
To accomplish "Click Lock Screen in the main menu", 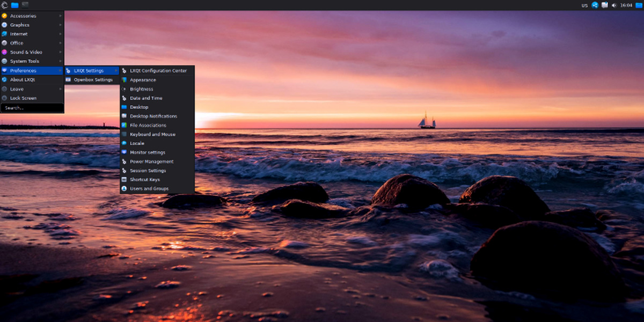I will click(x=23, y=98).
